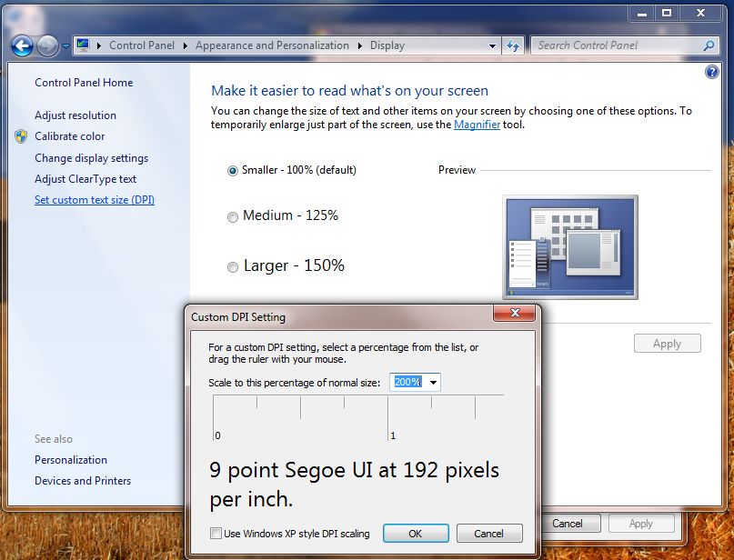Navigate back with the back arrow icon
This screenshot has height=560, width=734.
pyautogui.click(x=22, y=45)
